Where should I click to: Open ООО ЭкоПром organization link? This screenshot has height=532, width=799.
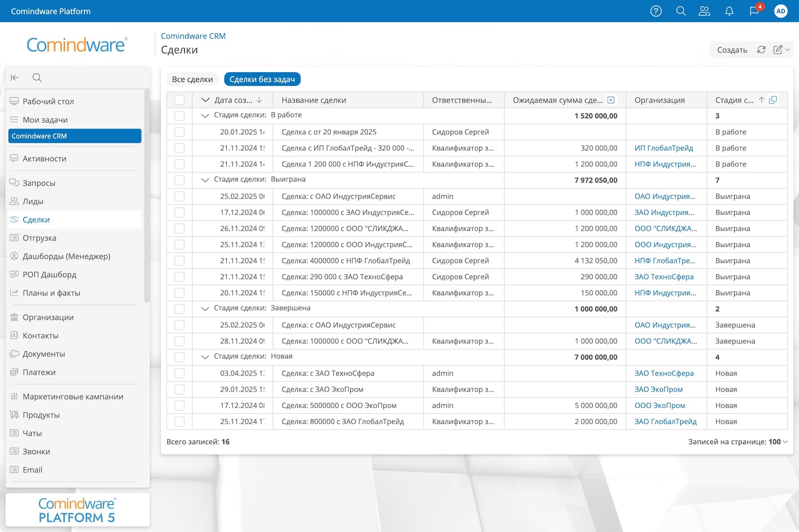(660, 406)
